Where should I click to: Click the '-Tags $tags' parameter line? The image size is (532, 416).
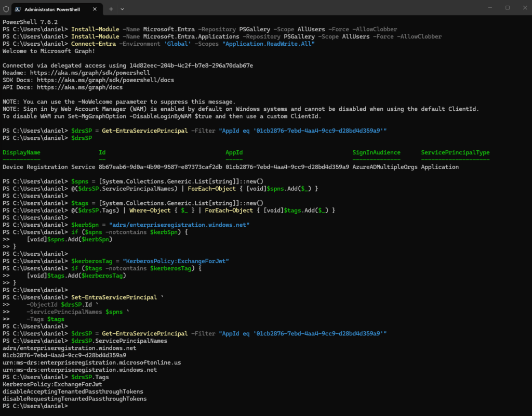pos(46,319)
